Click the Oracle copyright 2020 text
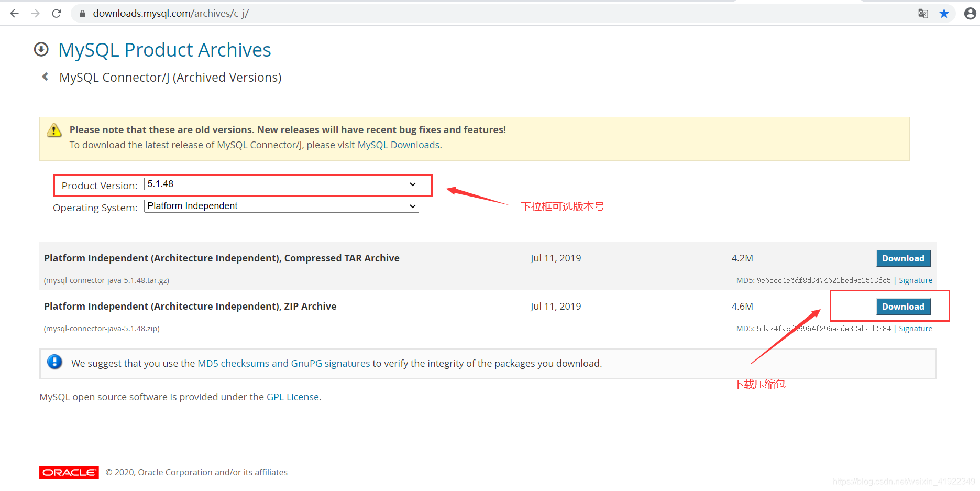Viewport: 980px width, 491px height. click(x=196, y=472)
